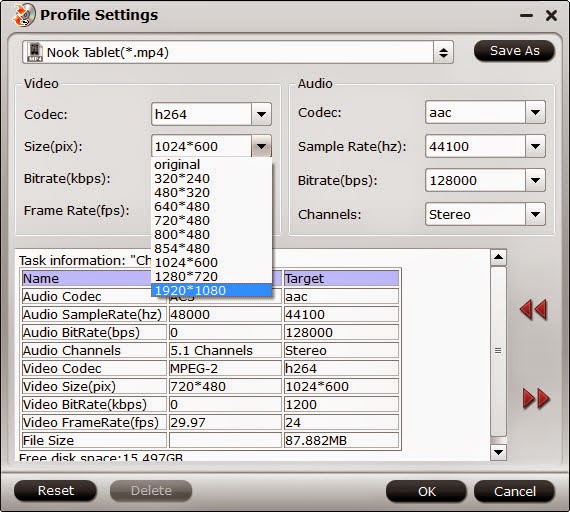This screenshot has height=512, width=570.
Task: Choose 1024*600 in the dropdown list
Action: (212, 263)
